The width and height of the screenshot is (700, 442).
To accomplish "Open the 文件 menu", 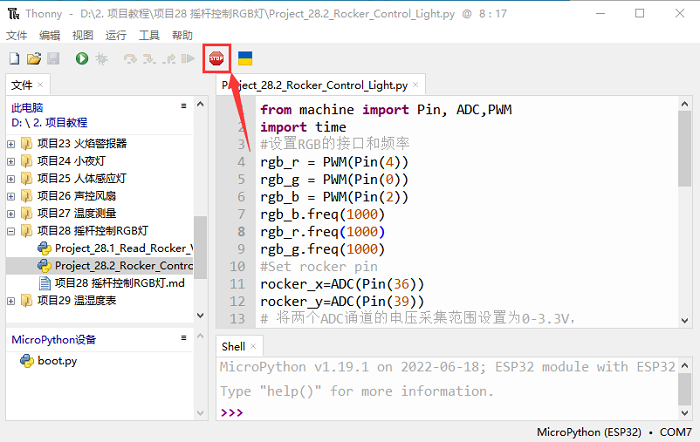I will 16,35.
